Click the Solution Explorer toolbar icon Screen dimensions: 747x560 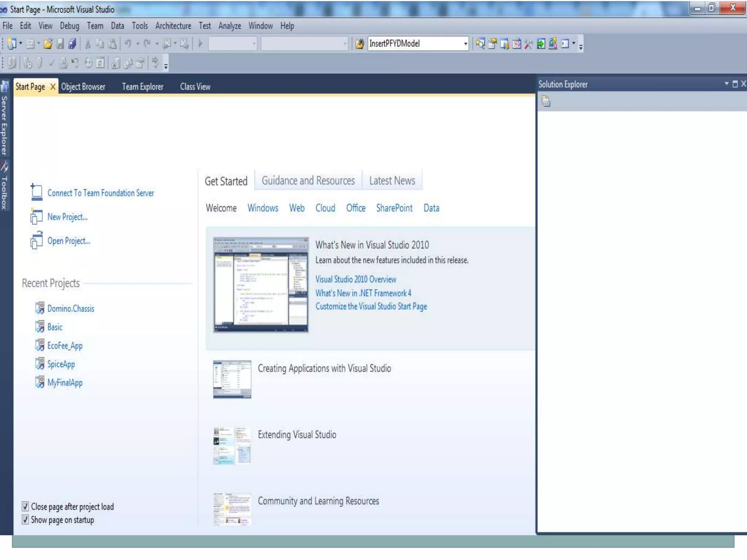point(480,44)
